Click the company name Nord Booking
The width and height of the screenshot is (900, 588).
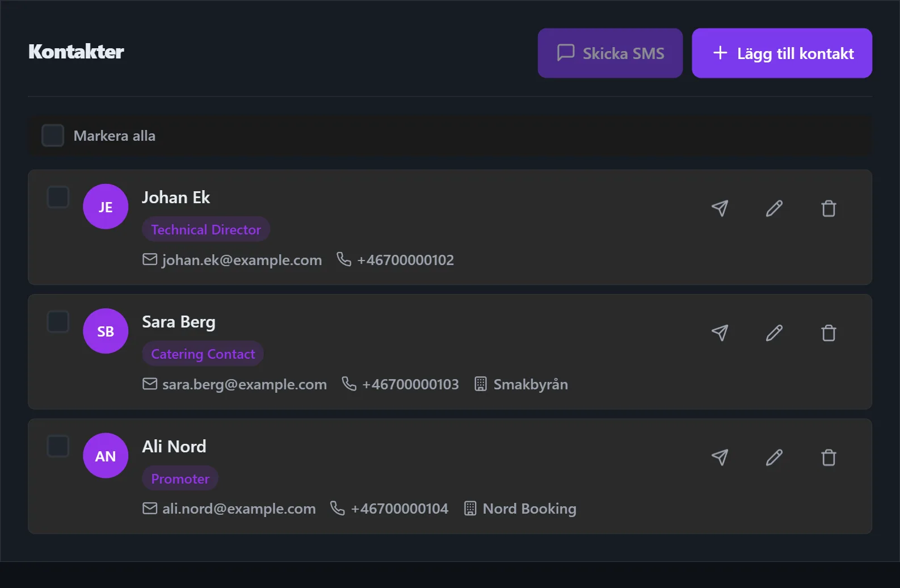pos(529,509)
